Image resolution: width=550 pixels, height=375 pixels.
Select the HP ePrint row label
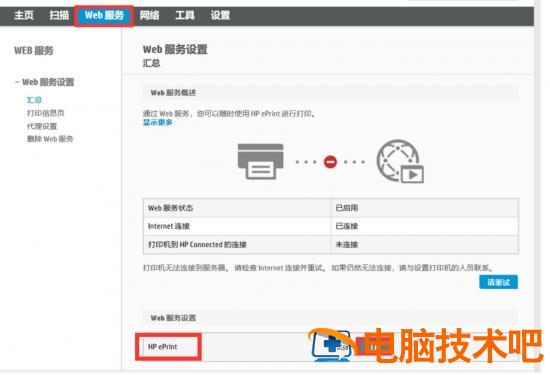162,347
